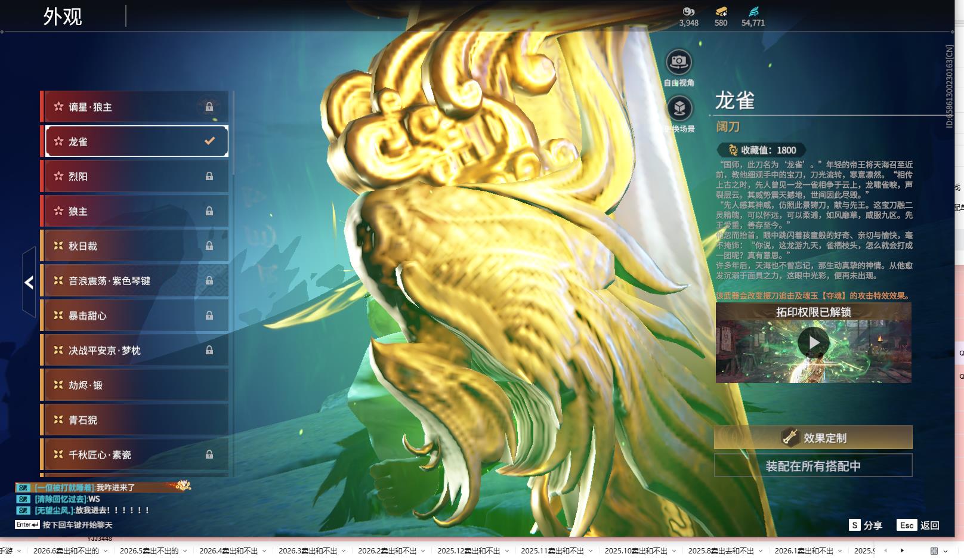Open dropdown arrow of 2026.5卖出不出的 sheet tab
This screenshot has width=964, height=560.
click(185, 551)
